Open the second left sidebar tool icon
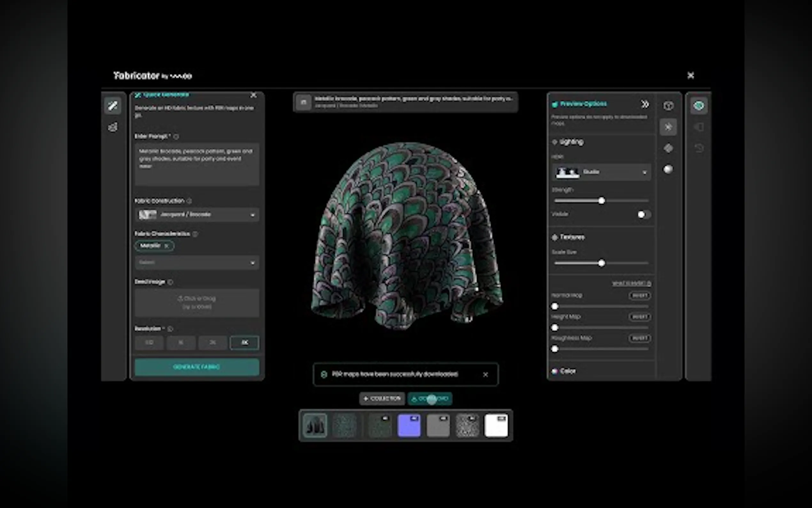Screen dimensions: 812x508 tap(113, 127)
